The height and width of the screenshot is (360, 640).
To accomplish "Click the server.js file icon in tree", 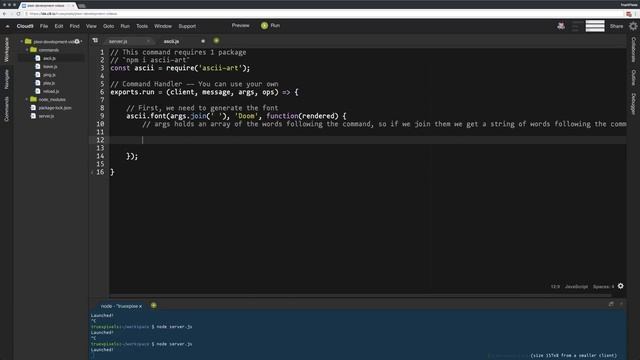I will (x=33, y=116).
